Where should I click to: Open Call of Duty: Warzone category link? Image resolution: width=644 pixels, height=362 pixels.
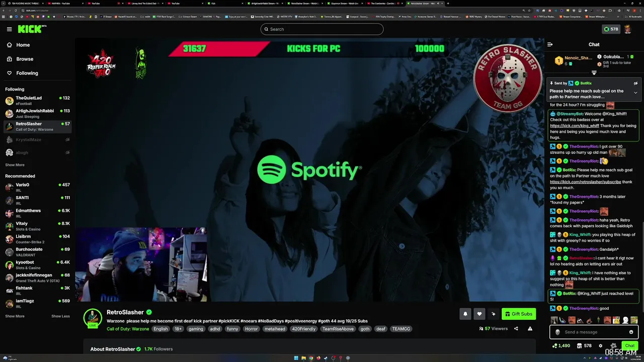pos(128,329)
